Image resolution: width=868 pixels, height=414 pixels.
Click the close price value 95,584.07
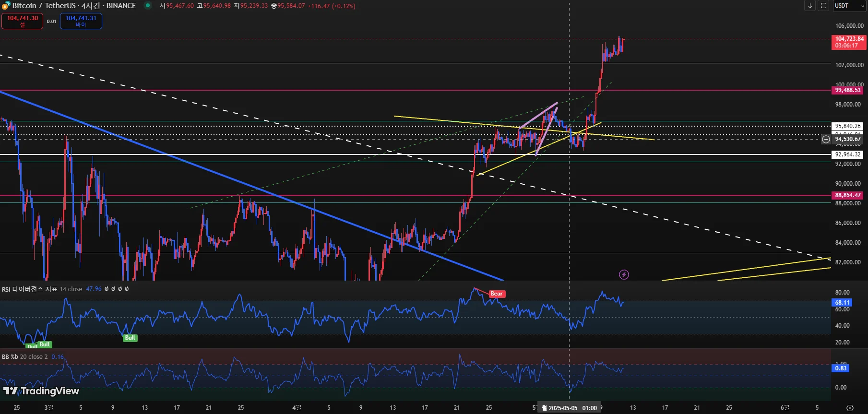tap(291, 6)
